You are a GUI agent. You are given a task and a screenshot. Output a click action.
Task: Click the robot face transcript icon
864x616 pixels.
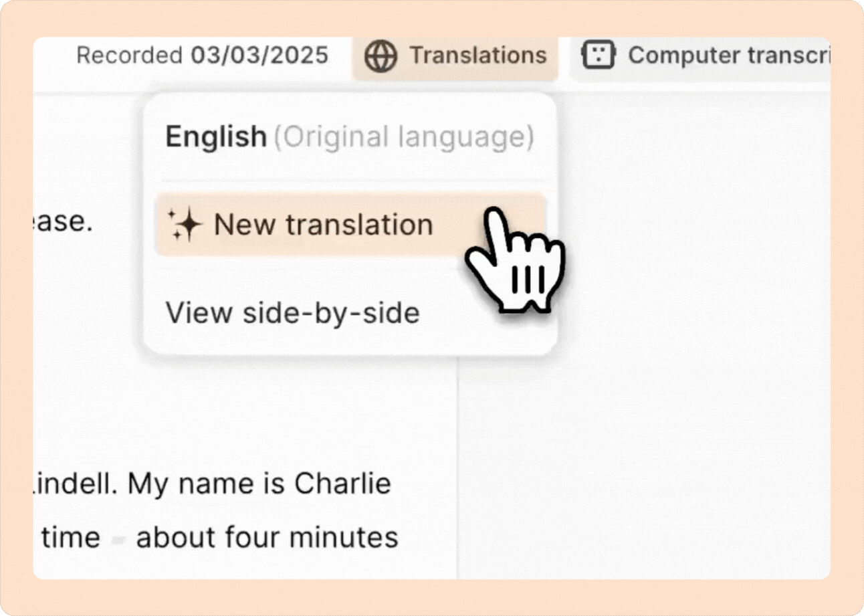(x=599, y=56)
